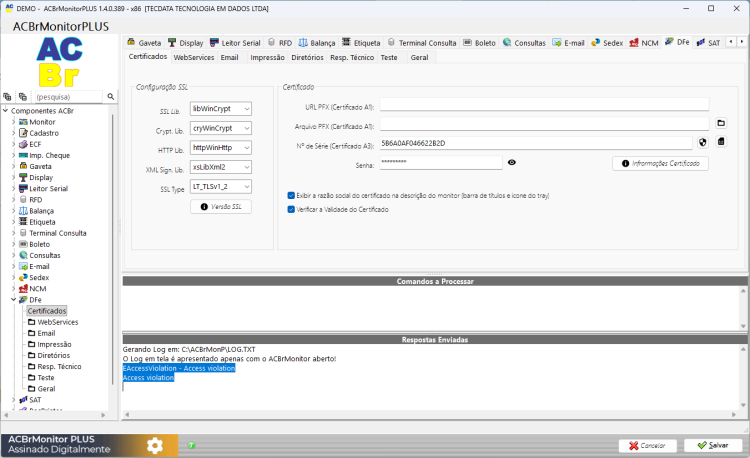
Task: Click the collapse-all tree icon
Action: 22,97
